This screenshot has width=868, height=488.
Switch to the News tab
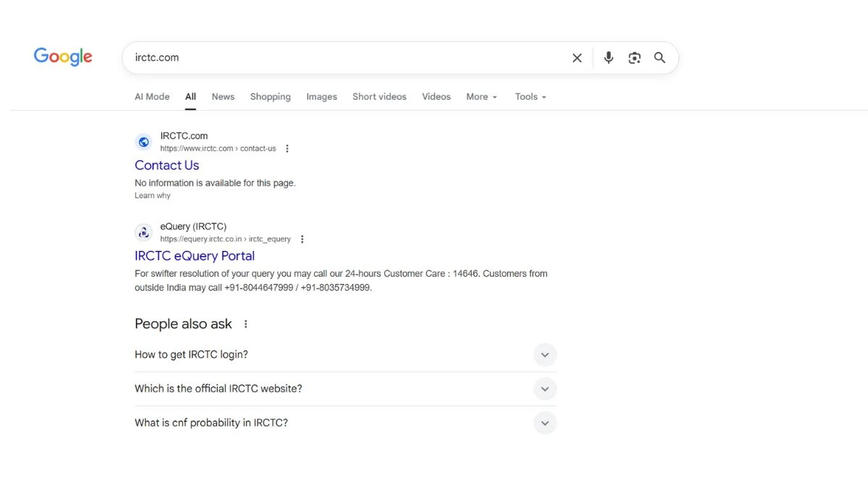click(223, 97)
